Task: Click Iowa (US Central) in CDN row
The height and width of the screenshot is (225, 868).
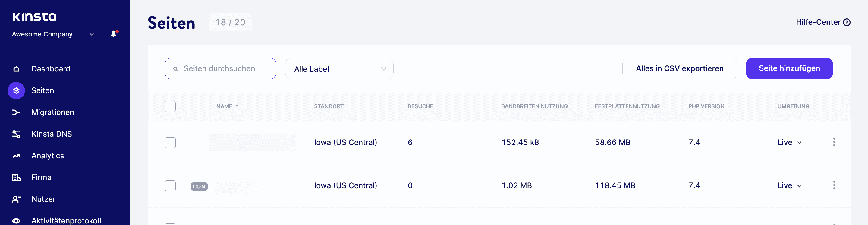Action: coord(345,185)
